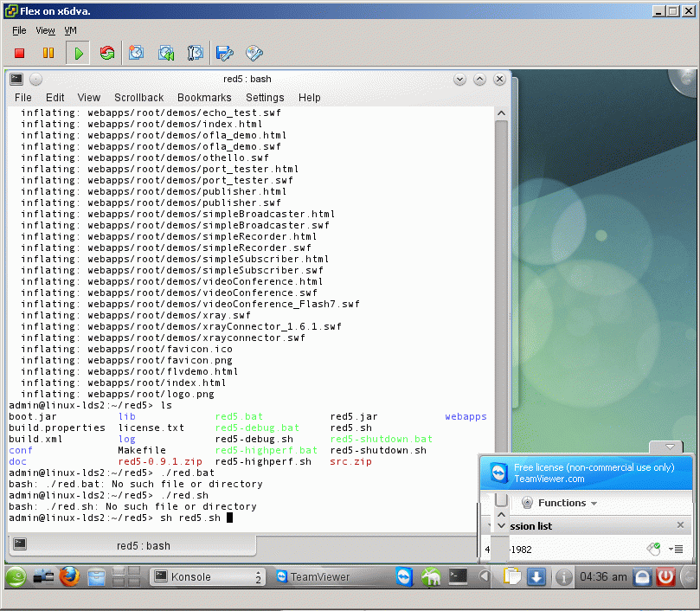
Task: Click src.zip in terminal listing
Action: click(350, 461)
